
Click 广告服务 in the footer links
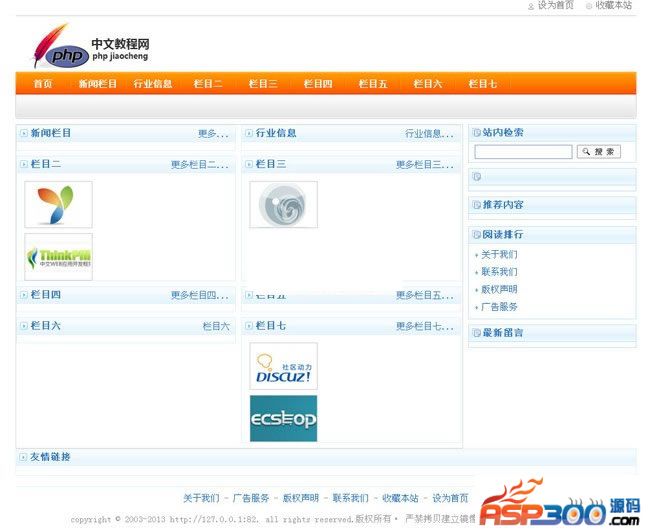pos(251,498)
